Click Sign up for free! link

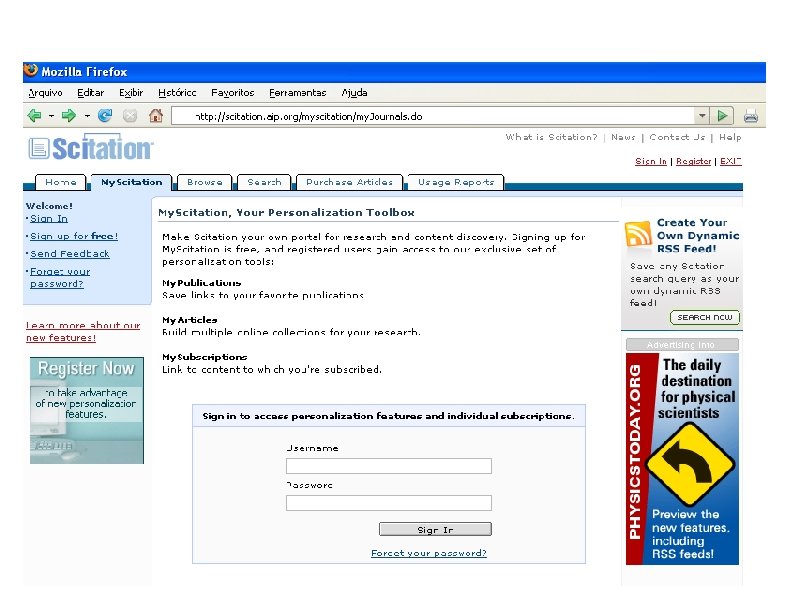point(74,236)
